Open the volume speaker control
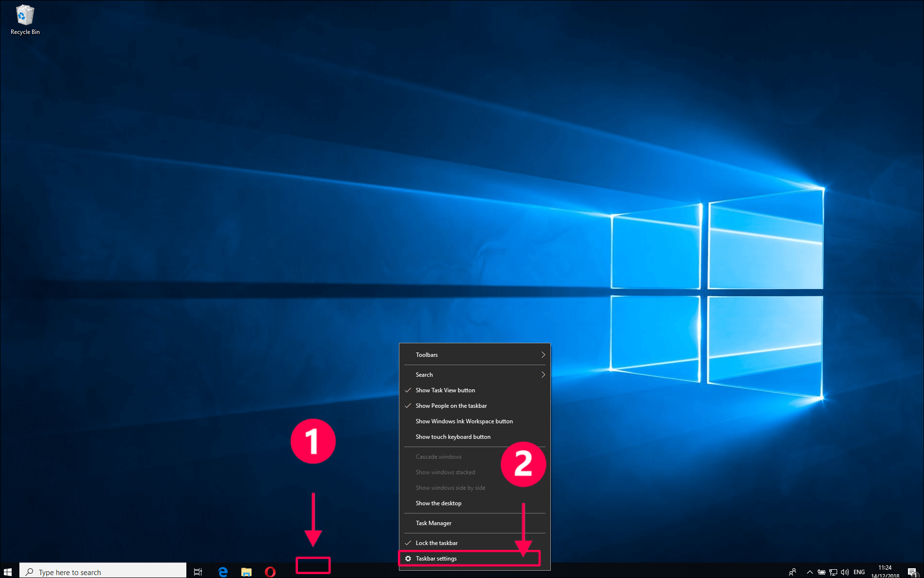Image resolution: width=924 pixels, height=578 pixels. tap(845, 572)
